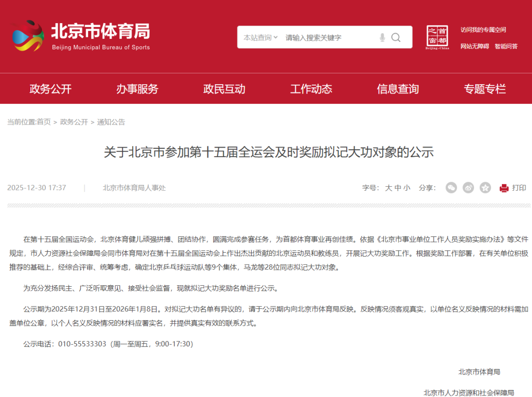This screenshot has width=532, height=397.
Task: Open 政民互动 navigation menu
Action: pos(224,89)
